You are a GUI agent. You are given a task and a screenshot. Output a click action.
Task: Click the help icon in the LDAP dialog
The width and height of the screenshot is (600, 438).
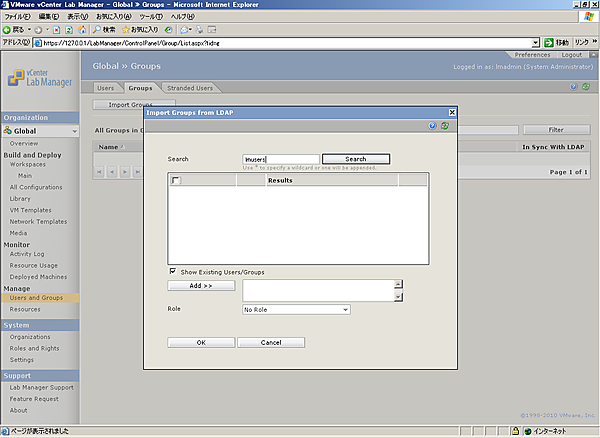coord(432,126)
